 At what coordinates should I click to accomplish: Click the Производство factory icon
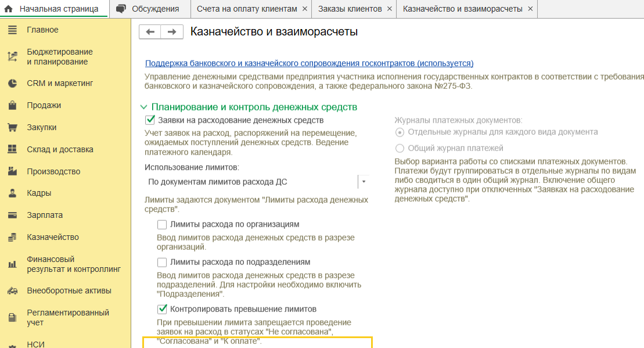point(12,172)
